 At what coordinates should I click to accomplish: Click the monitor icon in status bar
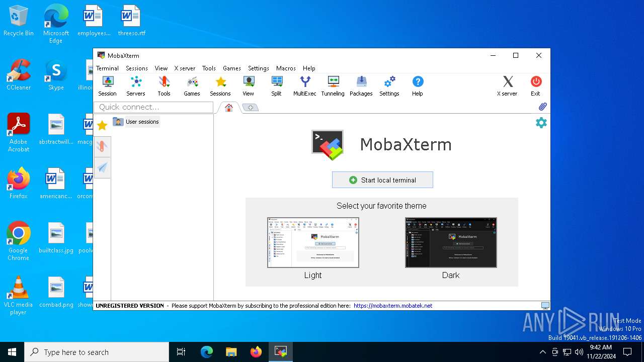545,306
